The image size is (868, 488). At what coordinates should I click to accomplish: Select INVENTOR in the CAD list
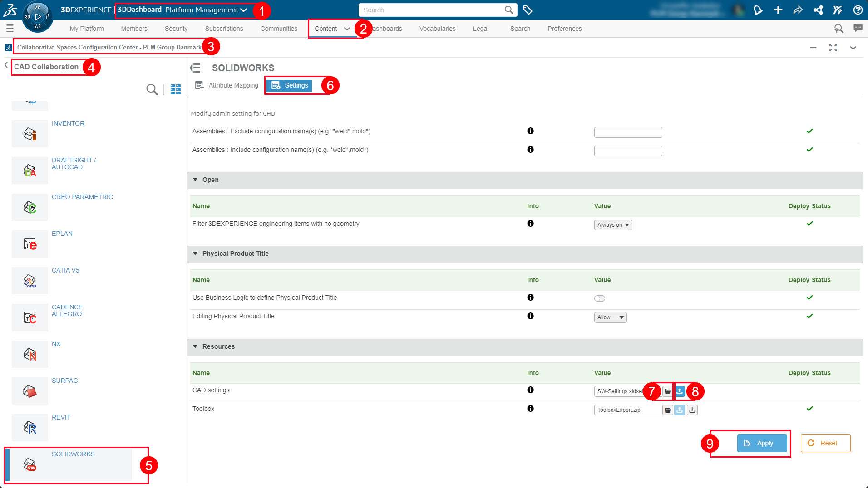pyautogui.click(x=68, y=123)
